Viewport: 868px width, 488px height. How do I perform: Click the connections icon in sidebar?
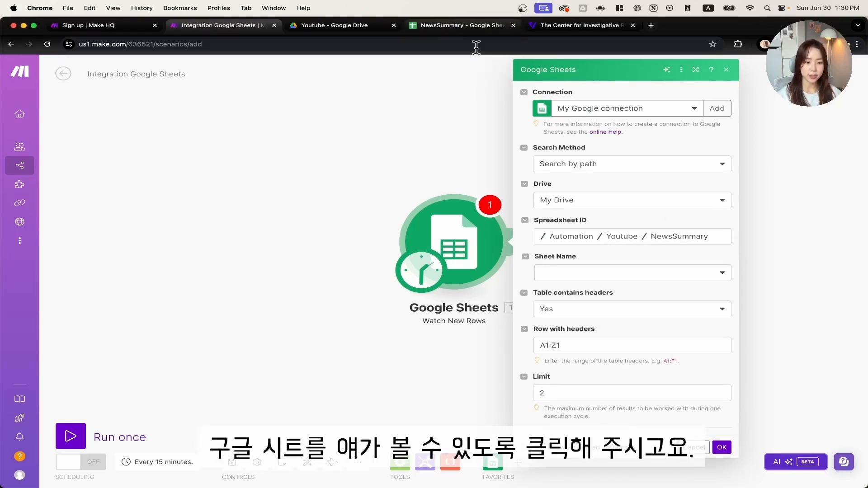[20, 202]
